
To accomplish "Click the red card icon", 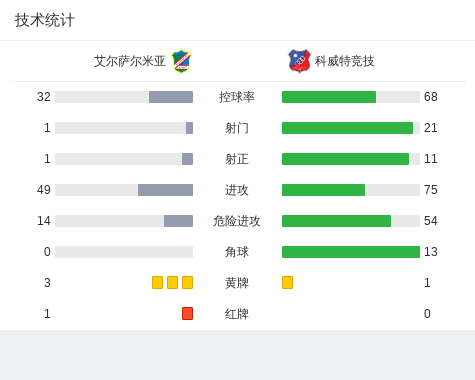I will coord(187,314).
